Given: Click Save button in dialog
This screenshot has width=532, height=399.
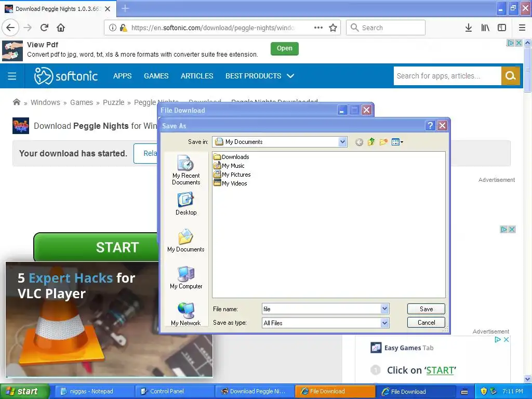Looking at the screenshot, I should 426,309.
